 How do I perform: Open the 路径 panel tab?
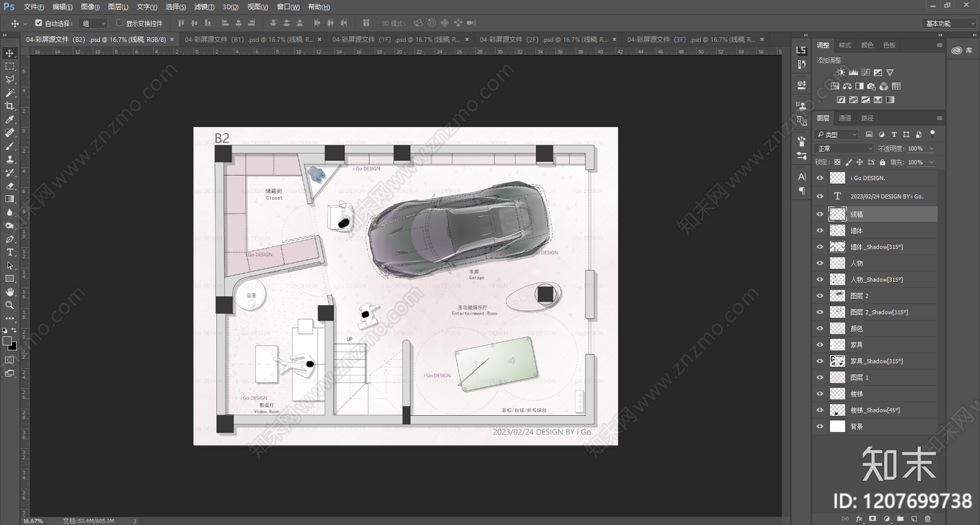[867, 118]
